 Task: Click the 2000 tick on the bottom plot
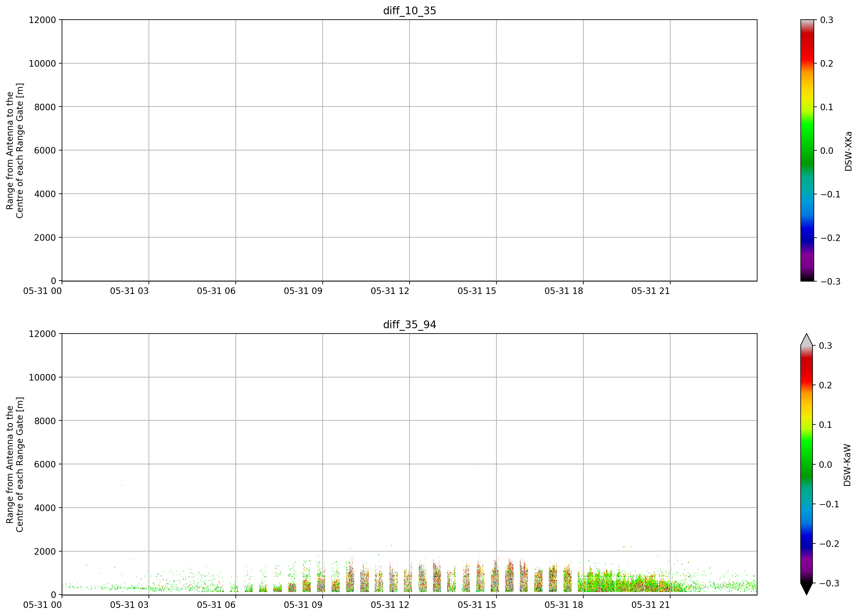[45, 551]
